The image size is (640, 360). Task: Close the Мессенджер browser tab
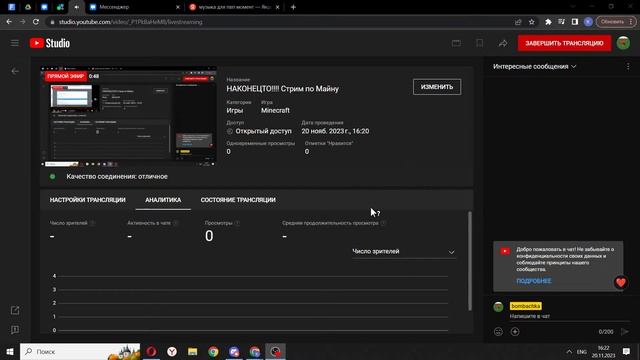click(x=178, y=7)
